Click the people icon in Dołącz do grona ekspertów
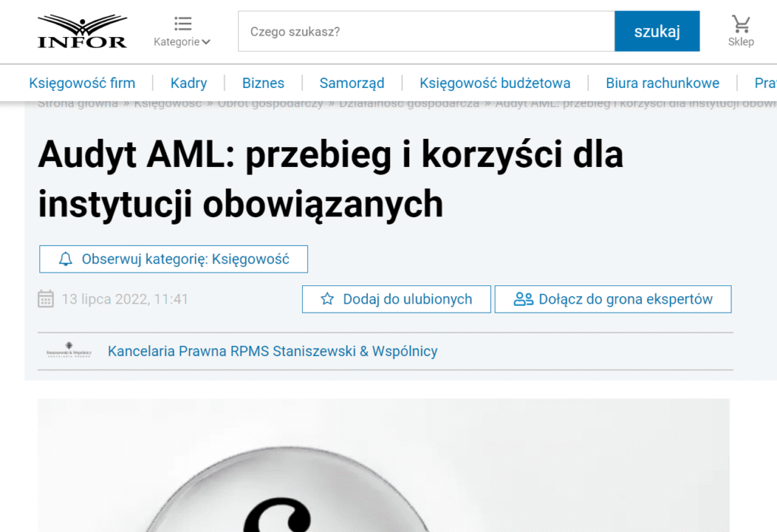 point(524,299)
